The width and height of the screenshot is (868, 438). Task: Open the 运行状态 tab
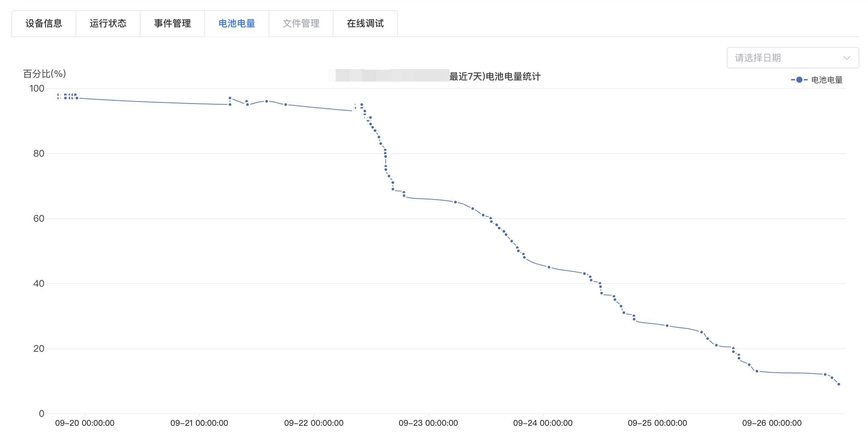coord(108,24)
